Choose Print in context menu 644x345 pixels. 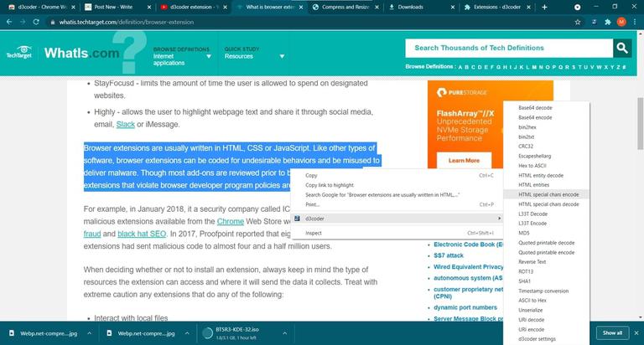pyautogui.click(x=397, y=204)
